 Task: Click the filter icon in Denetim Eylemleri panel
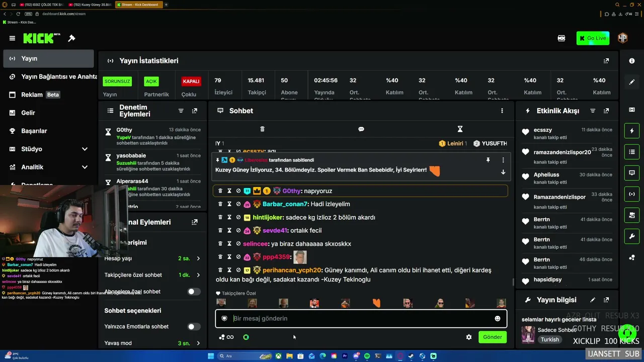[x=181, y=111]
